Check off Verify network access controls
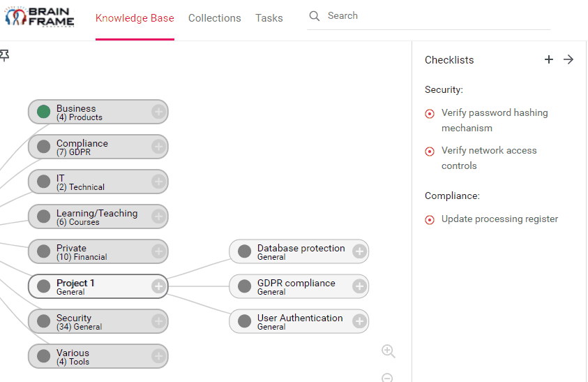The width and height of the screenshot is (588, 382). (x=430, y=152)
